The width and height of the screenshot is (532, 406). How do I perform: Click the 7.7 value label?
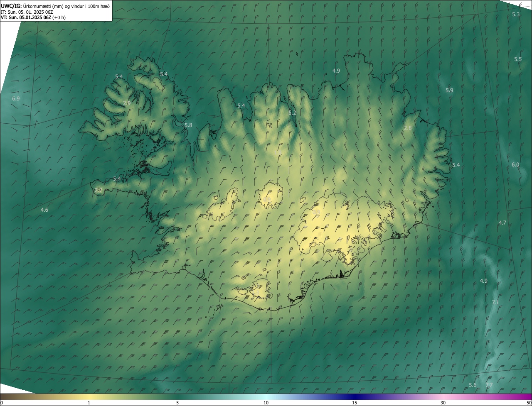[x=489, y=385]
